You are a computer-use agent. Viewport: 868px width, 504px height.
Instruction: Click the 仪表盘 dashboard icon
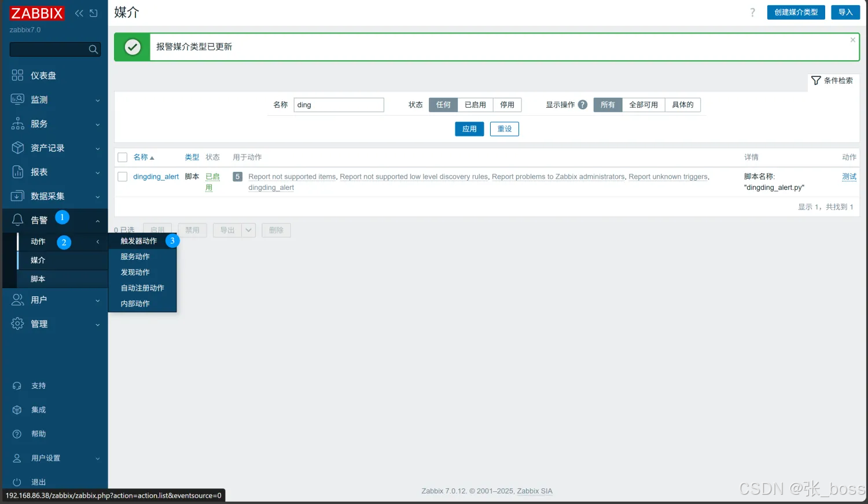click(x=17, y=75)
